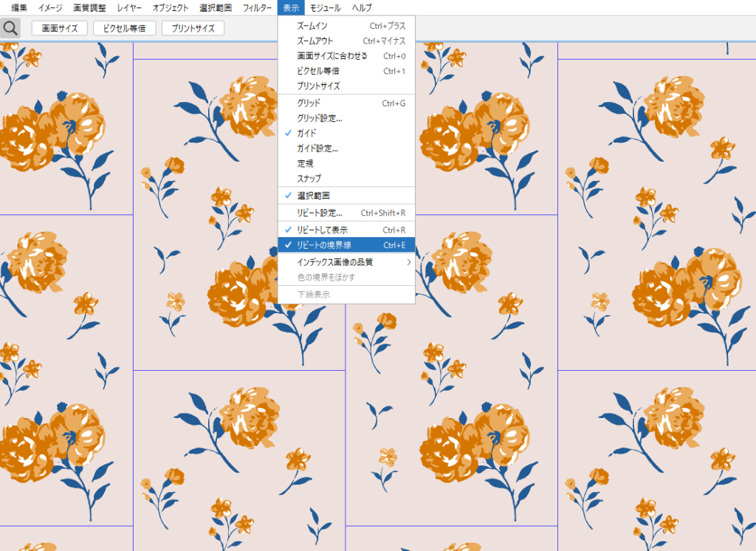Select プリントサイズ in the dropdown menu
Viewport: 756px width, 551px height.
(346, 86)
